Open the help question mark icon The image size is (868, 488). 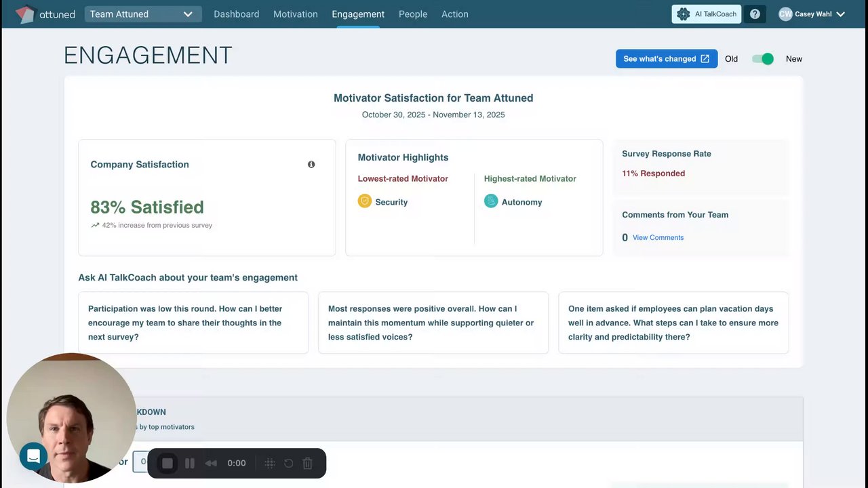(x=755, y=14)
